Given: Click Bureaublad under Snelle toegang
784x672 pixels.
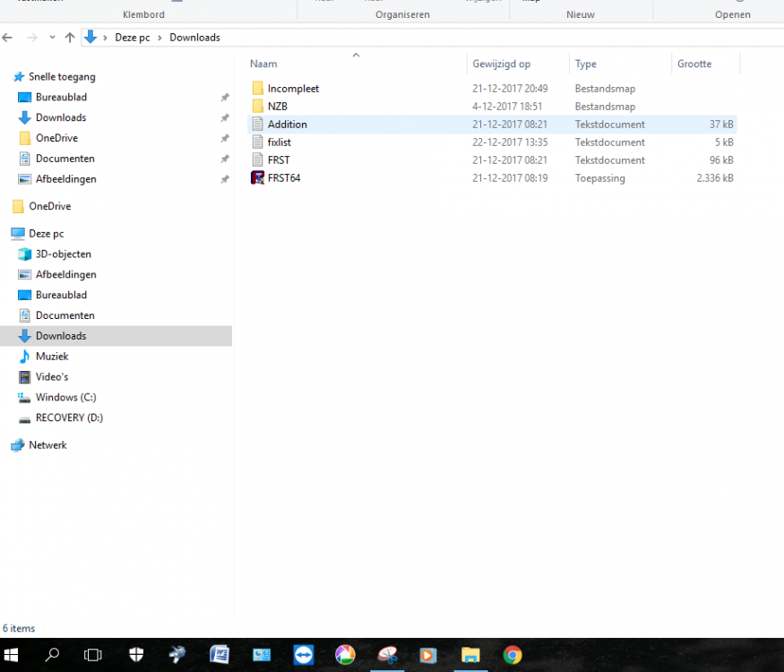Looking at the screenshot, I should [x=61, y=97].
